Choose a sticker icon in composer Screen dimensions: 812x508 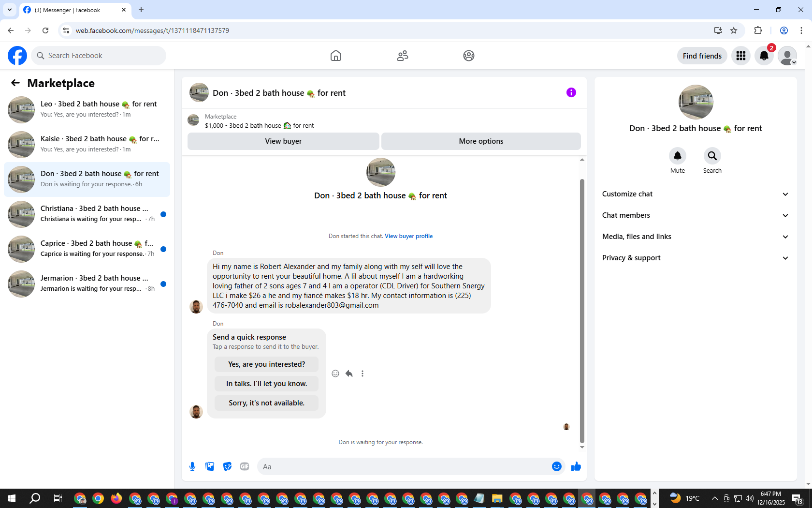pyautogui.click(x=227, y=466)
